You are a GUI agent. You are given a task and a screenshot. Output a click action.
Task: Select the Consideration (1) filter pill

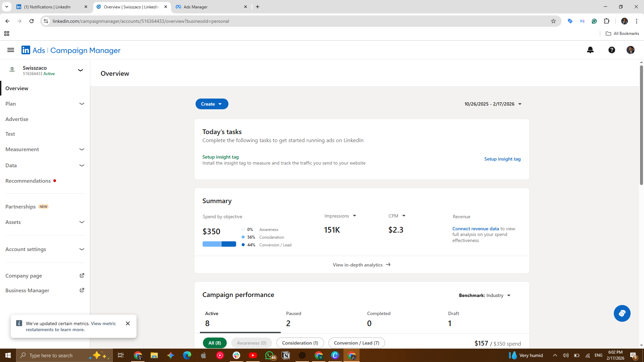(300, 343)
